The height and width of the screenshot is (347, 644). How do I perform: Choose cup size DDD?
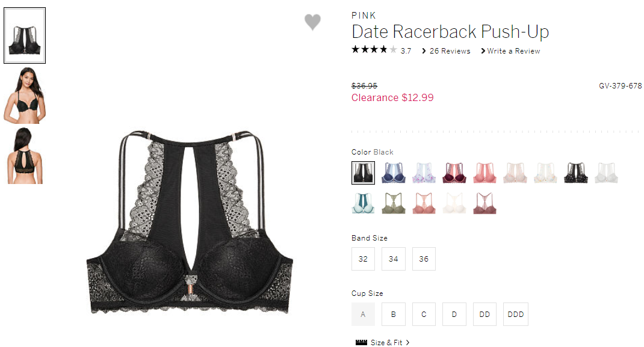pos(516,314)
